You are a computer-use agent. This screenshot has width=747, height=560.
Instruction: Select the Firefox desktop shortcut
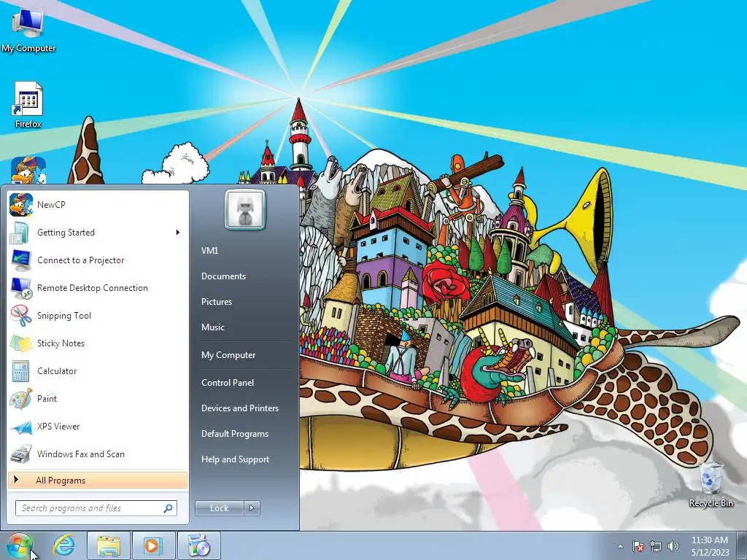point(28,105)
